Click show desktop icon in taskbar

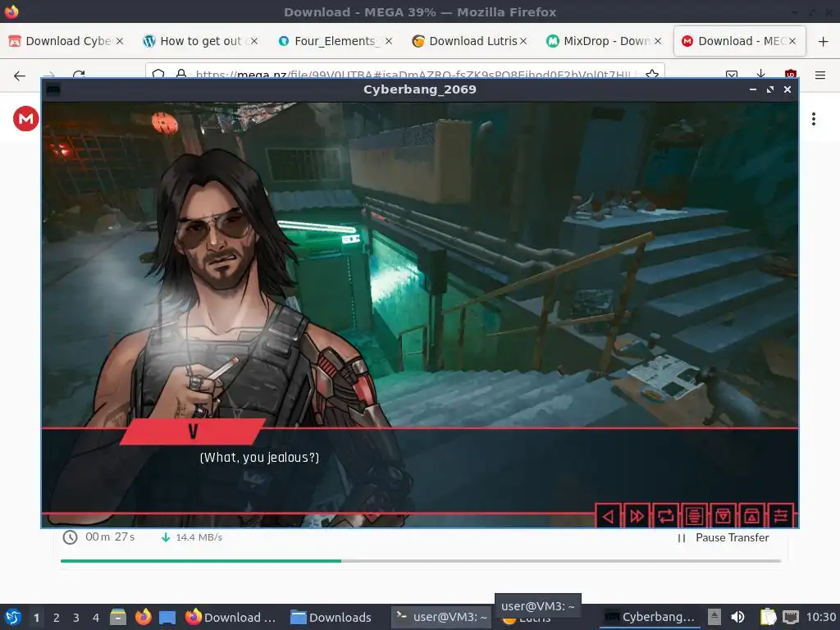click(x=167, y=617)
